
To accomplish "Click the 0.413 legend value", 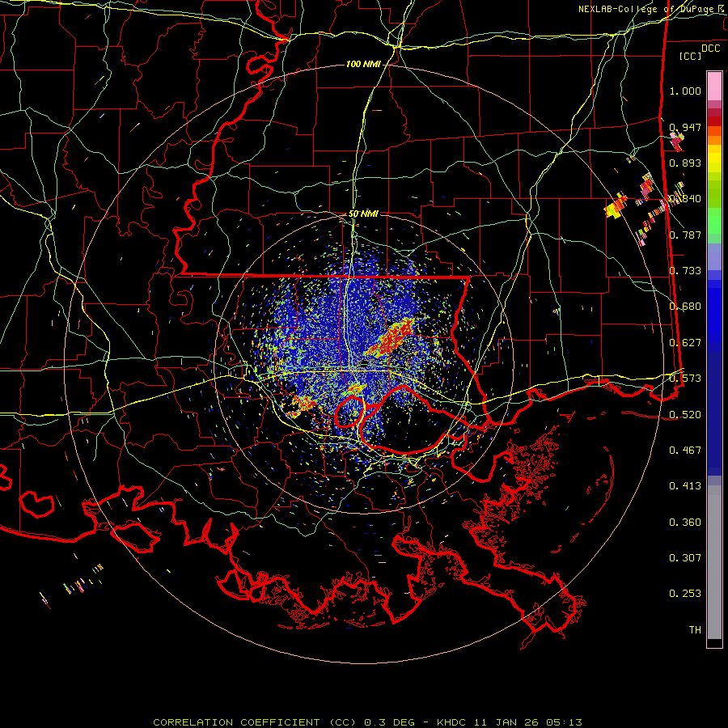I will 685,486.
